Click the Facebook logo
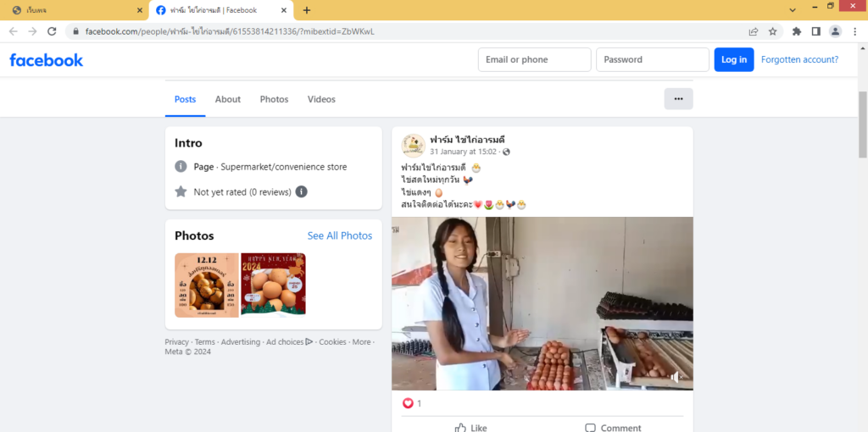Screen dimensions: 868x432 [x=47, y=60]
